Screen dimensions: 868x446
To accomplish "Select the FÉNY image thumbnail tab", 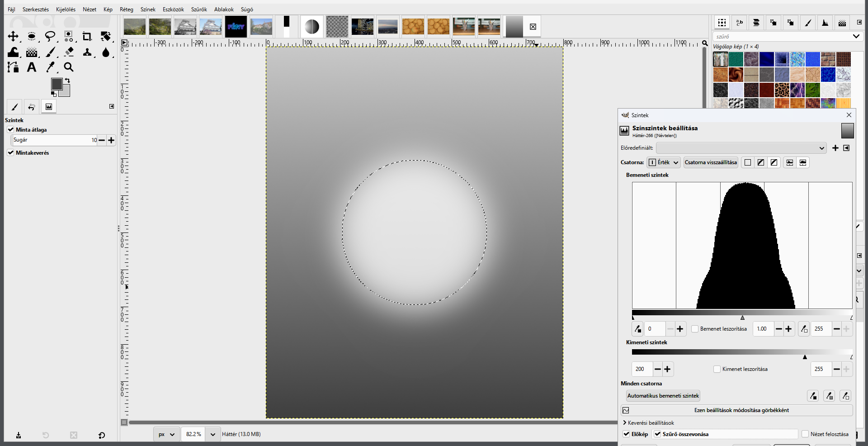I will point(236,27).
